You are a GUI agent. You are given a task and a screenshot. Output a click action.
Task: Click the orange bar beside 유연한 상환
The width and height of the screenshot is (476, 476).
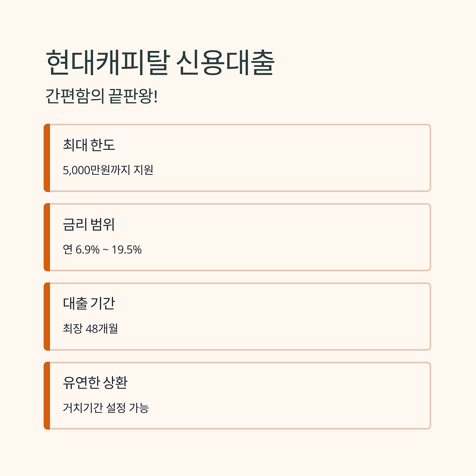pyautogui.click(x=47, y=396)
